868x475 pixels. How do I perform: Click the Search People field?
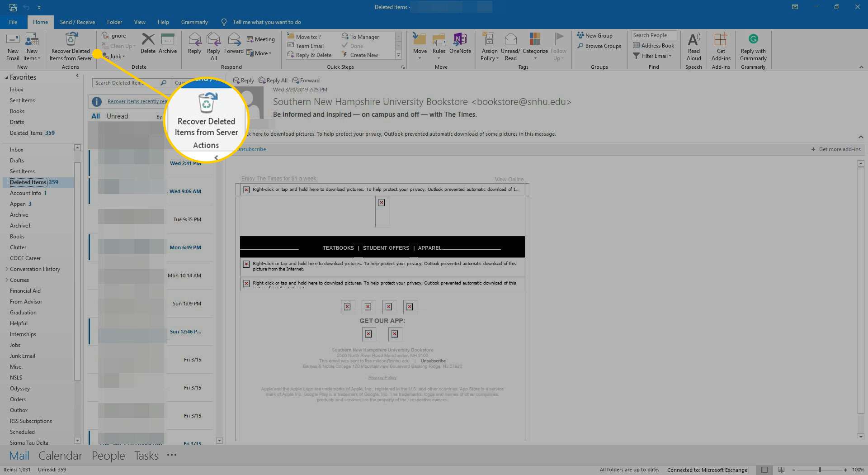[654, 35]
